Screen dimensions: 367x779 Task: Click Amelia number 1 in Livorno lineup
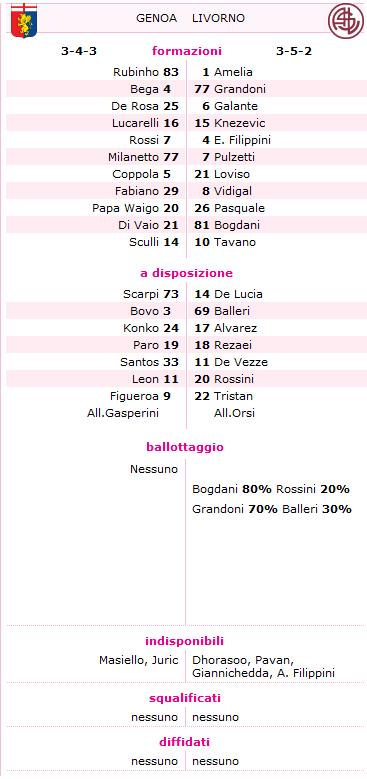(x=227, y=72)
